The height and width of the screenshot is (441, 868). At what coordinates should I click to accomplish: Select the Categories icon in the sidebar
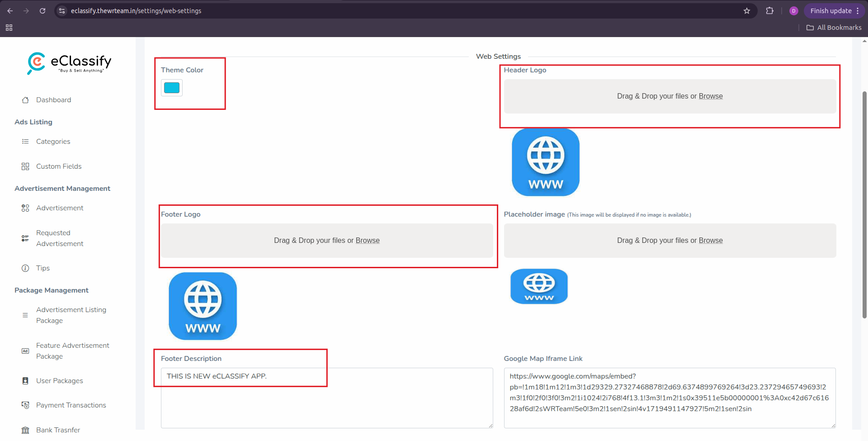[x=25, y=141]
